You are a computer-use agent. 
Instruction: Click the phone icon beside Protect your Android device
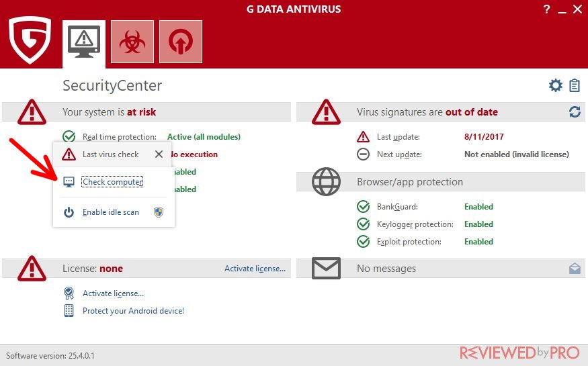pyautogui.click(x=69, y=310)
